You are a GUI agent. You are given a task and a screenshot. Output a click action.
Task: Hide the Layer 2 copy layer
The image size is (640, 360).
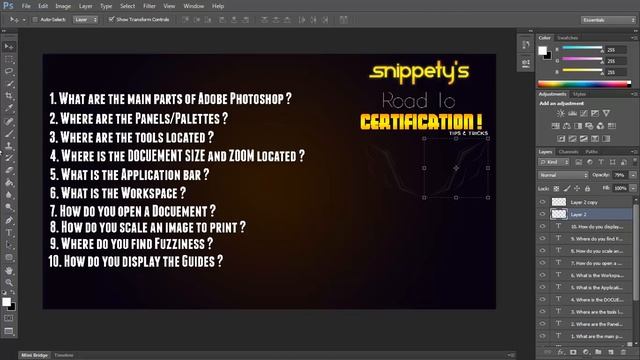pyautogui.click(x=542, y=202)
